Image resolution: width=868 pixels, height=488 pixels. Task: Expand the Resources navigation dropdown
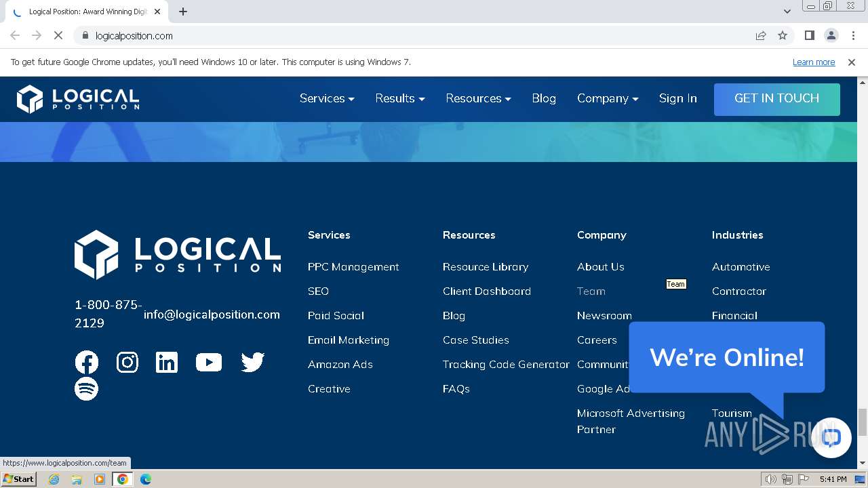(x=478, y=98)
